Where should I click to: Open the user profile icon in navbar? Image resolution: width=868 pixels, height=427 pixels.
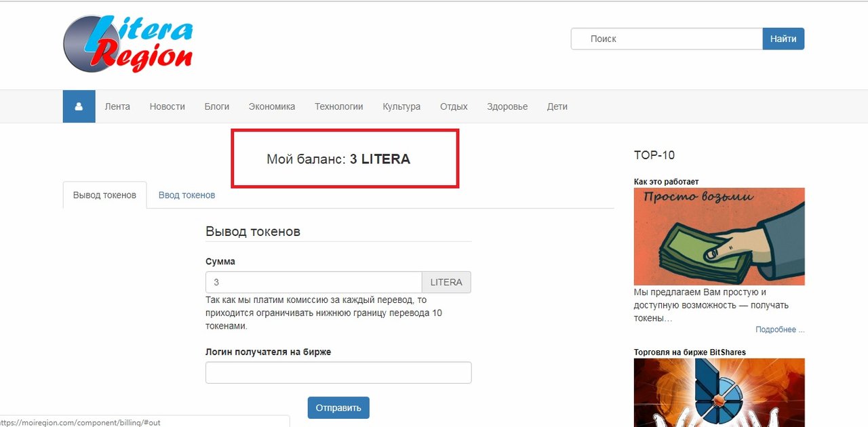point(79,106)
